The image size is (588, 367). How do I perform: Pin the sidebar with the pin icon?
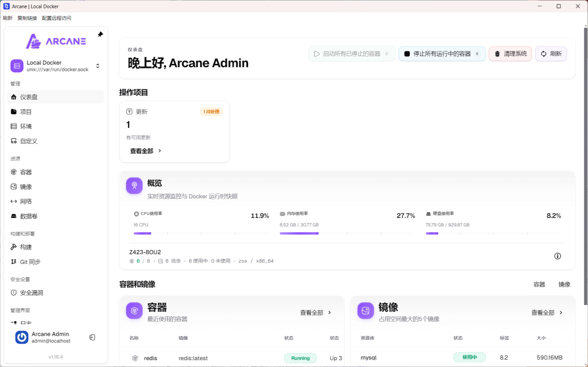pyautogui.click(x=100, y=34)
